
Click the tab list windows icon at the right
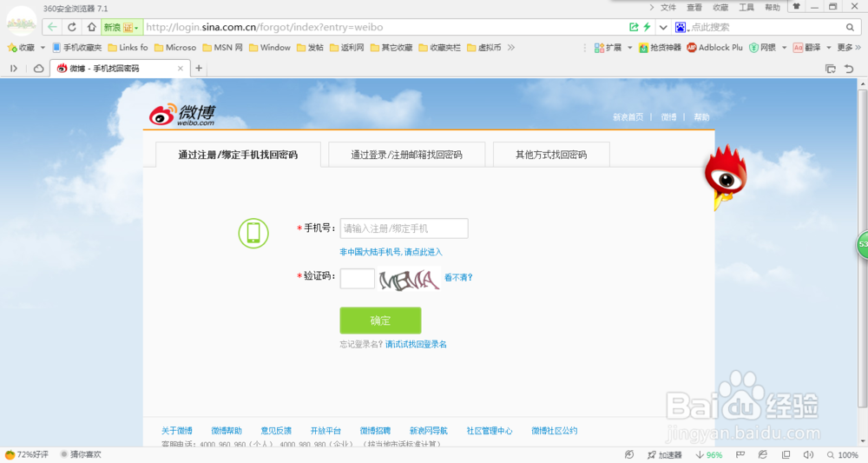831,69
